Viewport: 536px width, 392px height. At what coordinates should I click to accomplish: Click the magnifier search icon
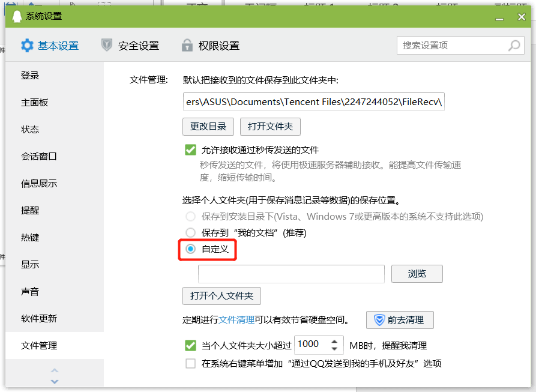click(x=514, y=45)
